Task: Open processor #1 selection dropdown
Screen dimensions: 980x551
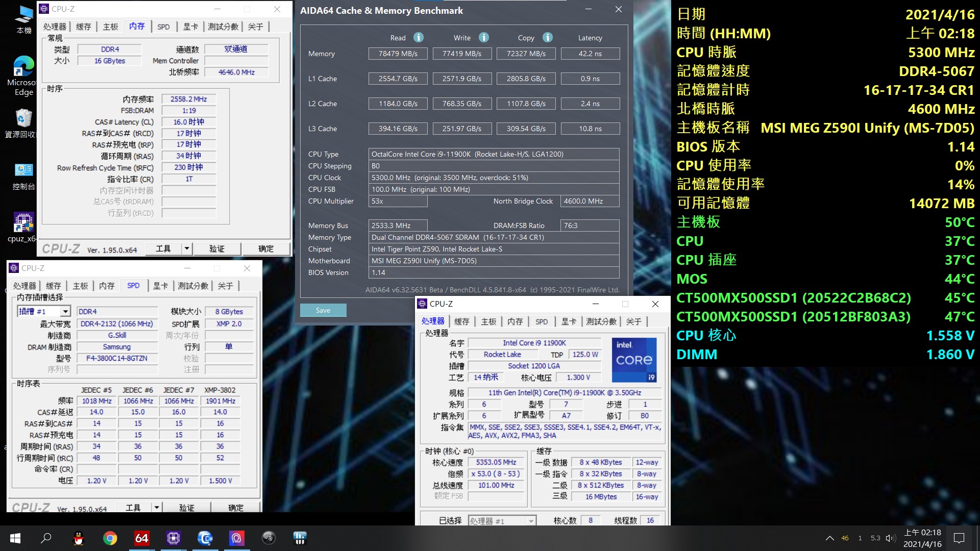Action: pos(531,521)
